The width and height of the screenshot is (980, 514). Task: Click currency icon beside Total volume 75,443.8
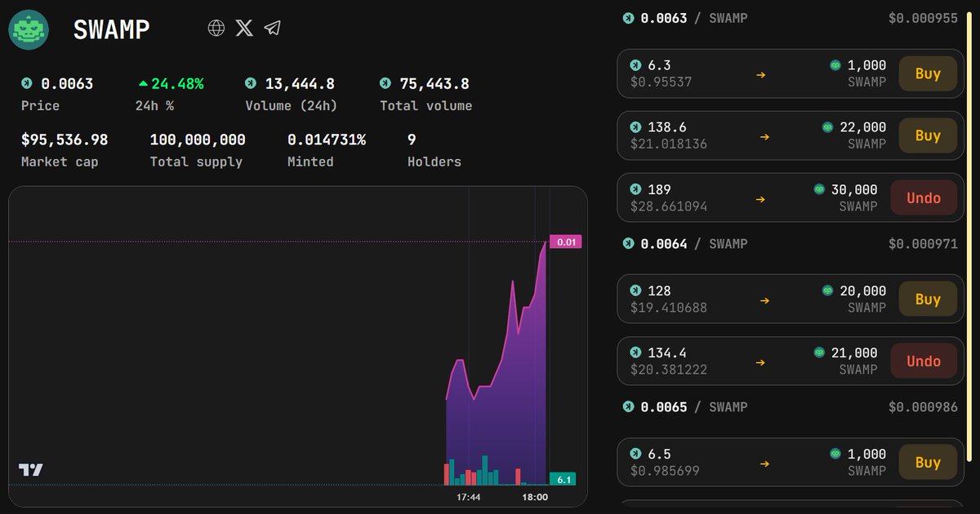tap(385, 83)
